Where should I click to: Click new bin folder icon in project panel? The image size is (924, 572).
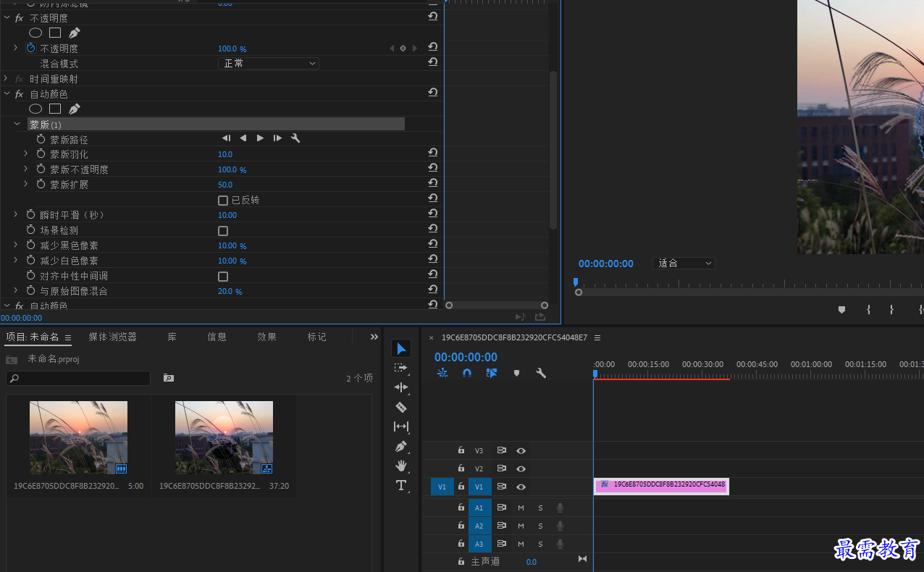[x=168, y=378]
